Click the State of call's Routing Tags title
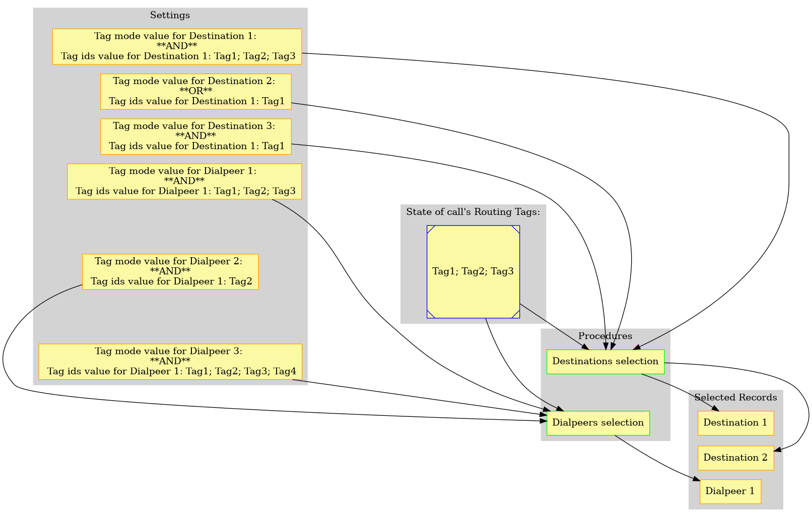812x517 pixels. click(473, 212)
